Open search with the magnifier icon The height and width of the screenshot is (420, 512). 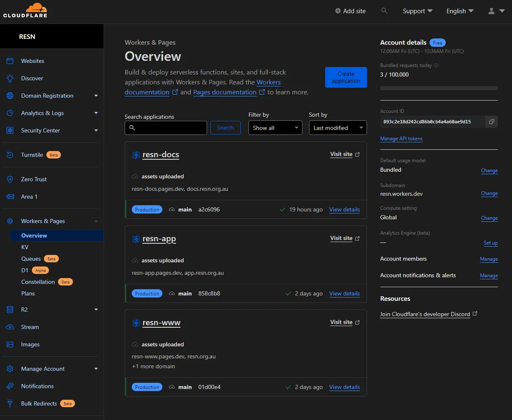pos(384,11)
